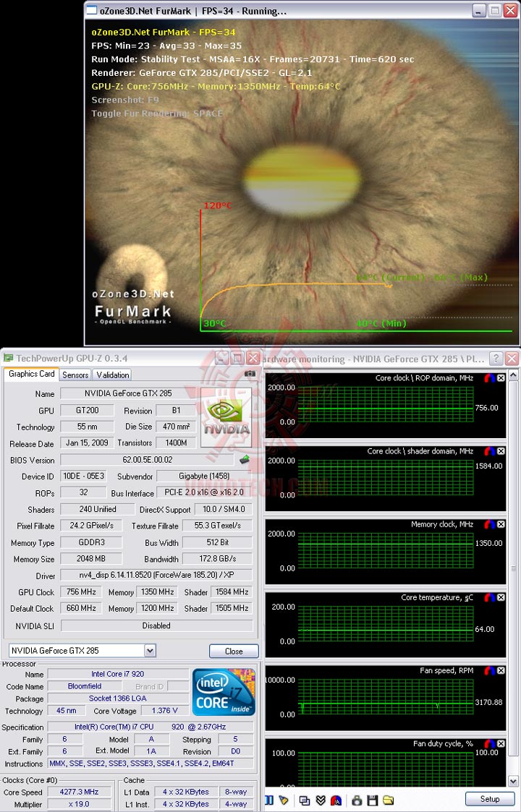
Task: Toggle magnet icon on shader domain graph
Action: [490, 451]
